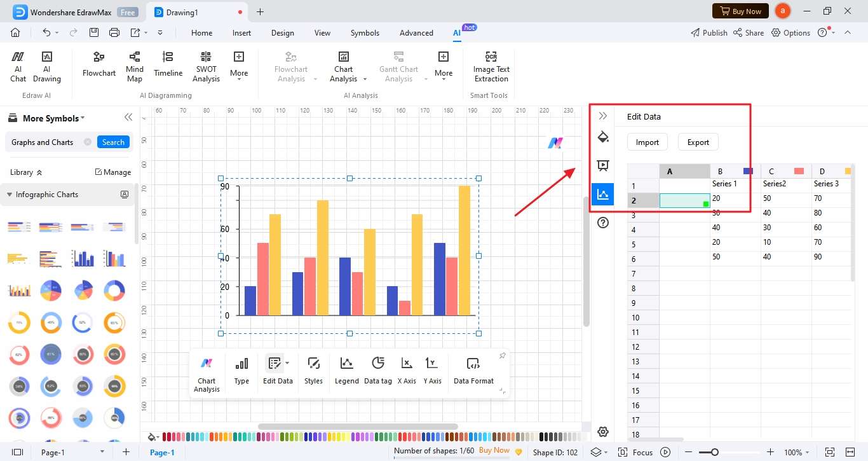This screenshot has width=868, height=461.
Task: Select cell A2 in the data table
Action: 684,200
